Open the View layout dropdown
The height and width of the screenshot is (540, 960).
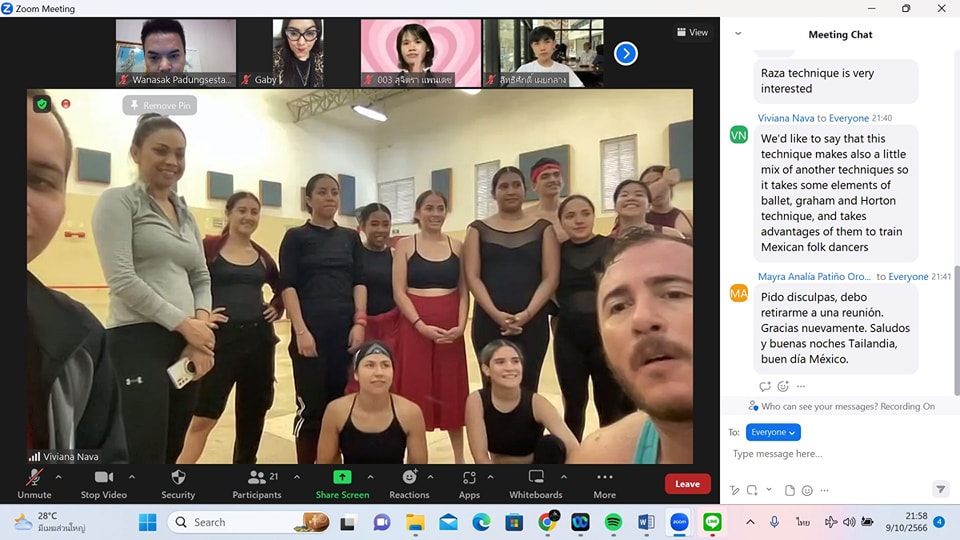pos(692,32)
